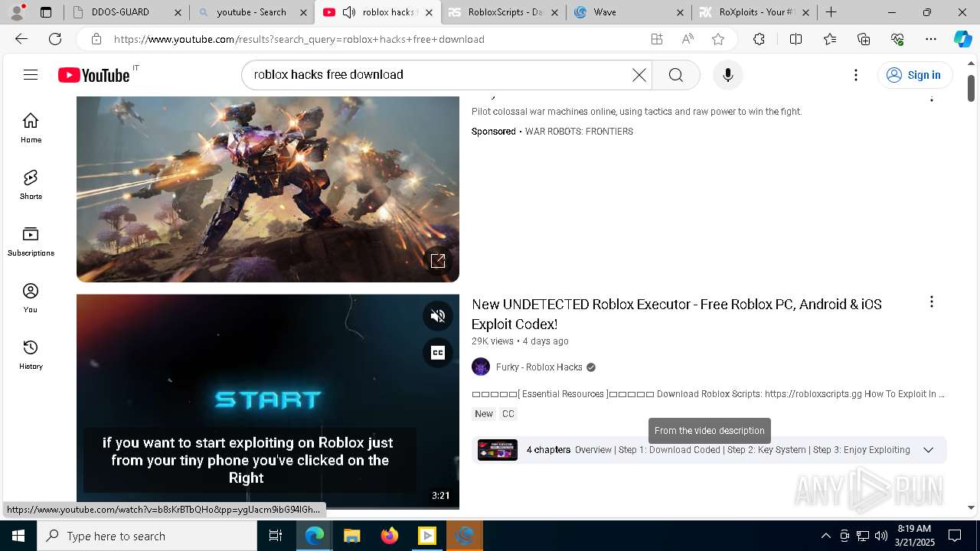Open the YouTube guide hamburger menu
This screenshot has width=980, height=551.
click(31, 74)
